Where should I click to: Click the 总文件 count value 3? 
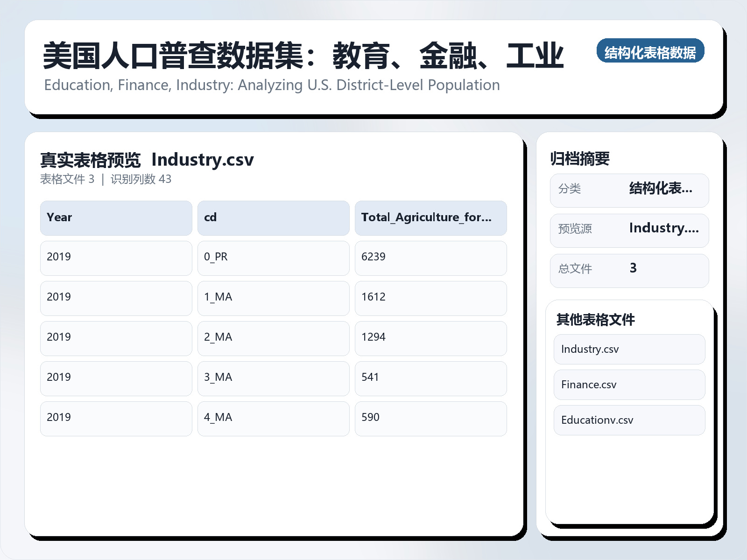tap(629, 270)
